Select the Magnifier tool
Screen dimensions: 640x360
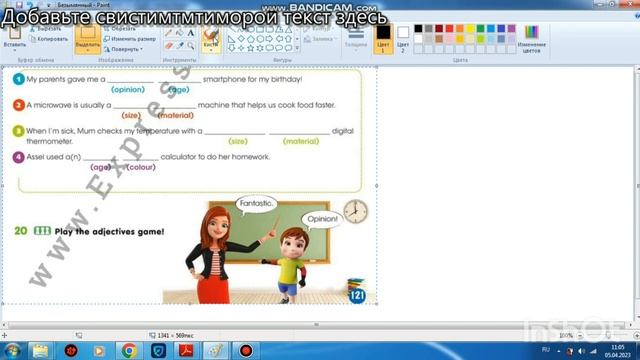pyautogui.click(x=191, y=46)
